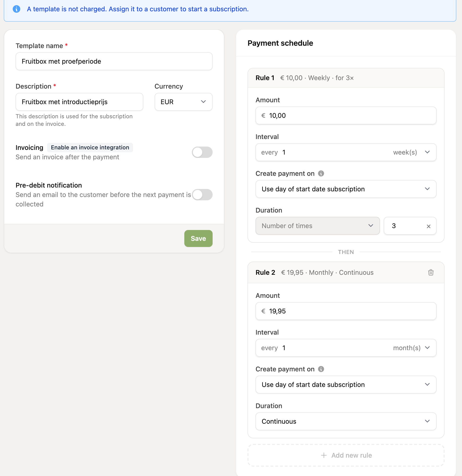Add new rule to payment schedule
The width and height of the screenshot is (462, 476).
point(346,455)
